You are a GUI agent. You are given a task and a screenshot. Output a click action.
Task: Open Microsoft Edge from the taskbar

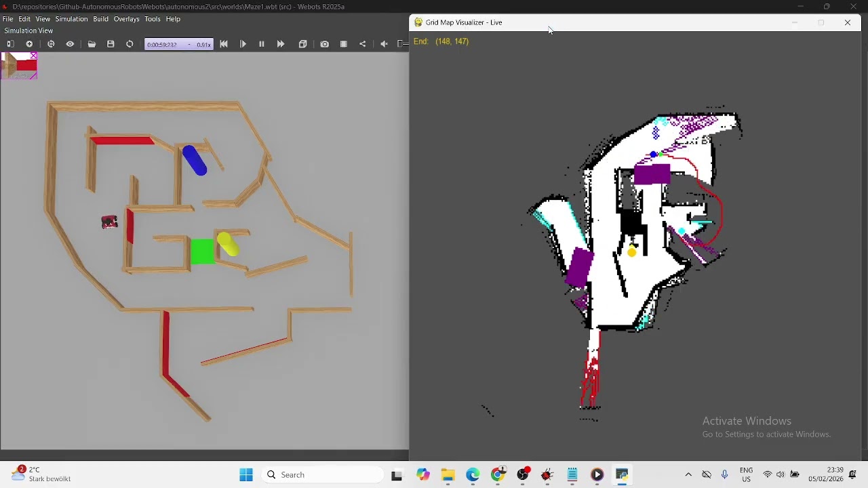pos(473,475)
